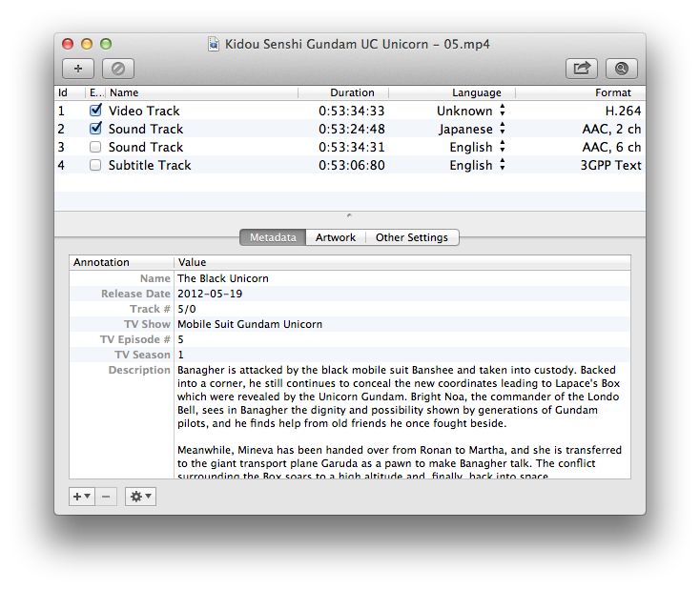Open the send to queue toolbar button
The width and height of the screenshot is (700, 590).
[x=582, y=69]
